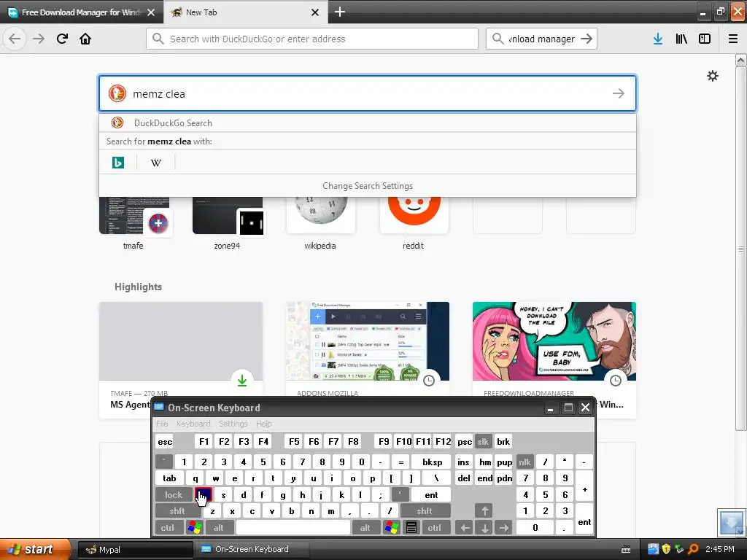Image resolution: width=747 pixels, height=560 pixels.
Task: Open the wikipedia top site tile
Action: tap(320, 223)
